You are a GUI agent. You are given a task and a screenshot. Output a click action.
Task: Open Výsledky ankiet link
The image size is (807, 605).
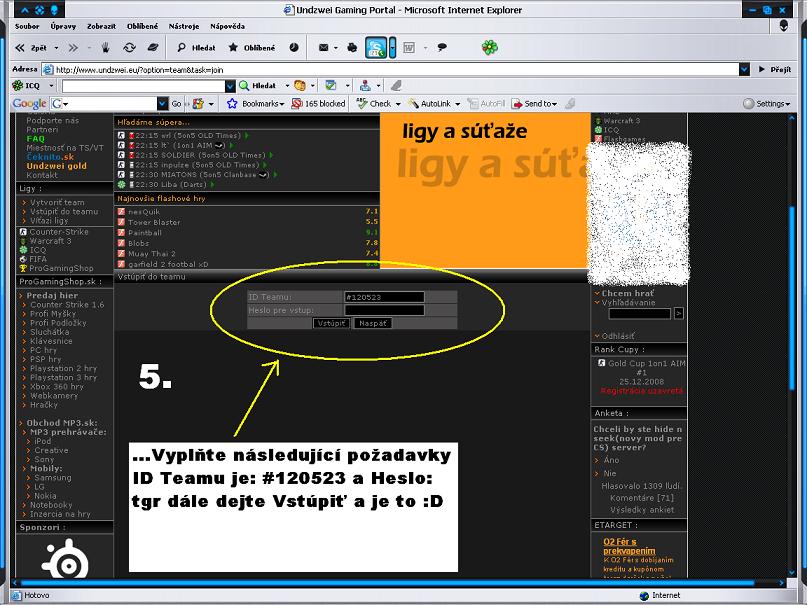(x=642, y=510)
